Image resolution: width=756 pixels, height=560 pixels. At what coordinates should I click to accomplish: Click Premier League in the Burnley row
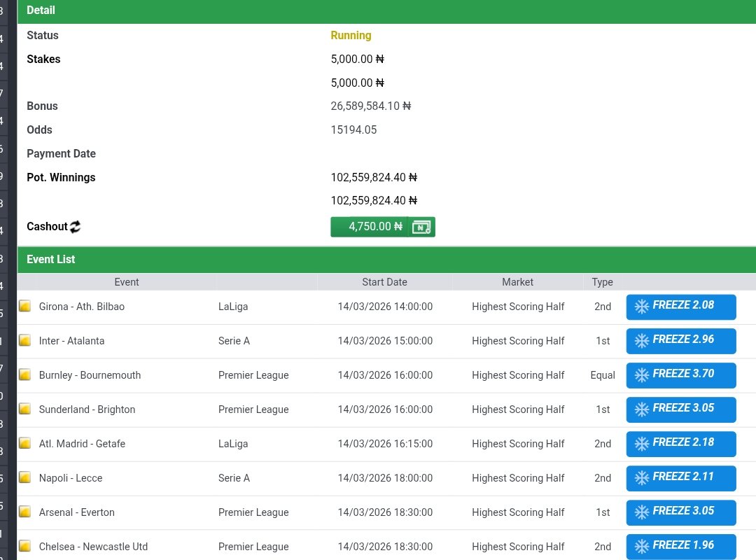pos(253,375)
